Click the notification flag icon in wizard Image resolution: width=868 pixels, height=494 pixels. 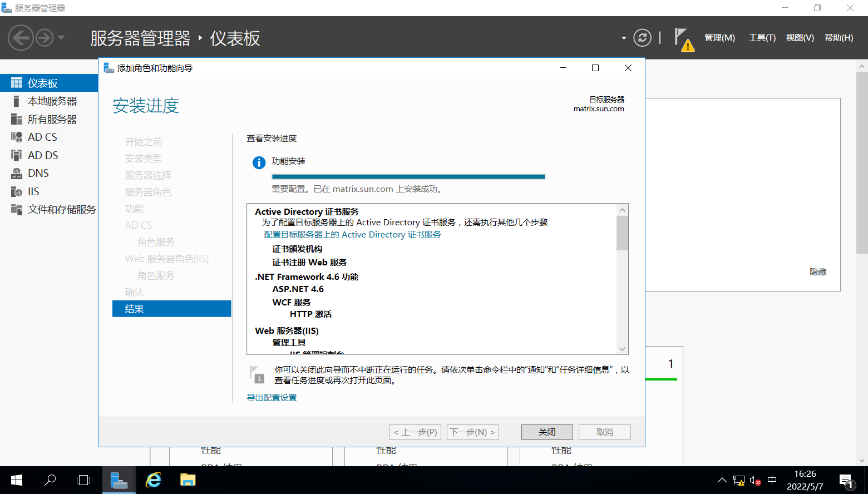(257, 374)
